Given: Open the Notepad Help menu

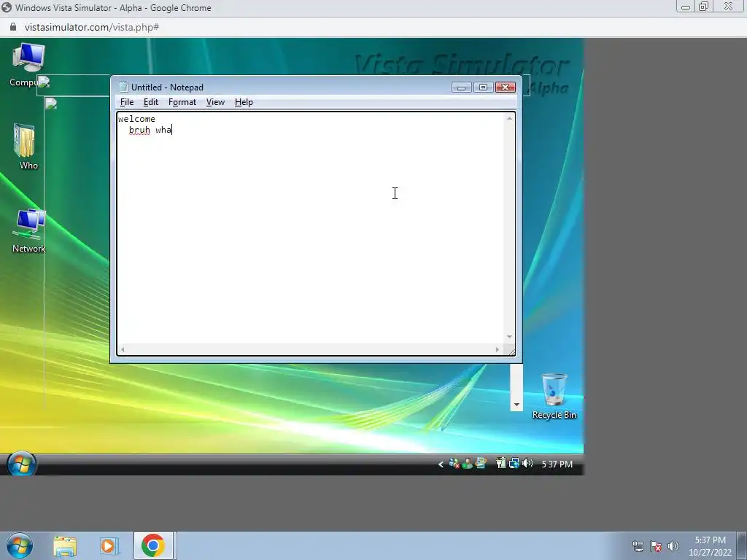Looking at the screenshot, I should click(x=244, y=102).
